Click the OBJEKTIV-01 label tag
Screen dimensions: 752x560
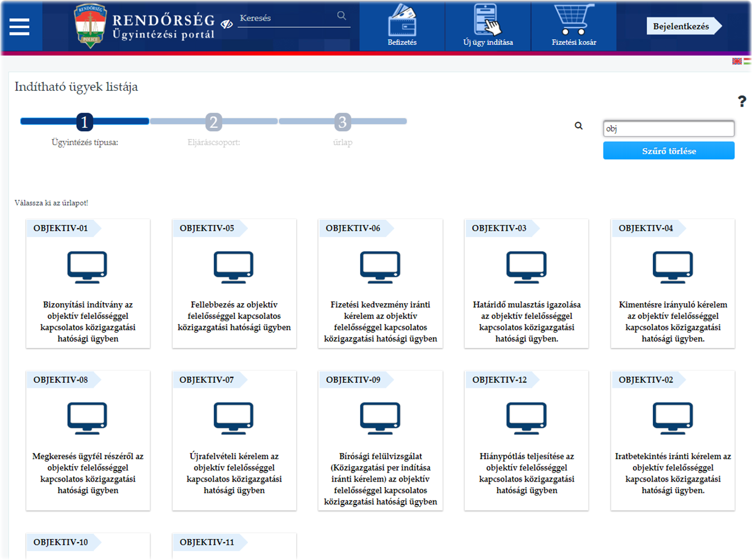pos(63,228)
